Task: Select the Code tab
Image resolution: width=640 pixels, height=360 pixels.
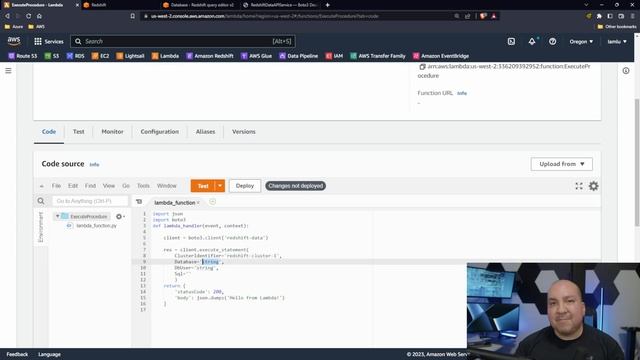Action: click(49, 132)
